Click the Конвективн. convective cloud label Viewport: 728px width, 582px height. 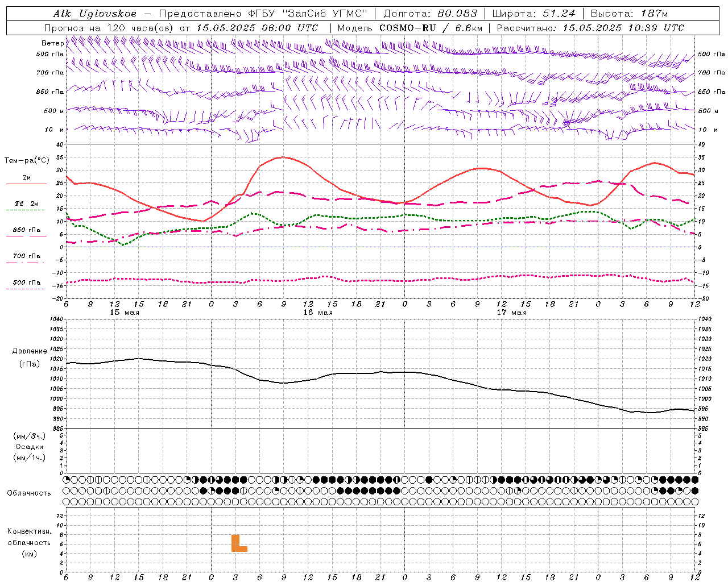29,531
